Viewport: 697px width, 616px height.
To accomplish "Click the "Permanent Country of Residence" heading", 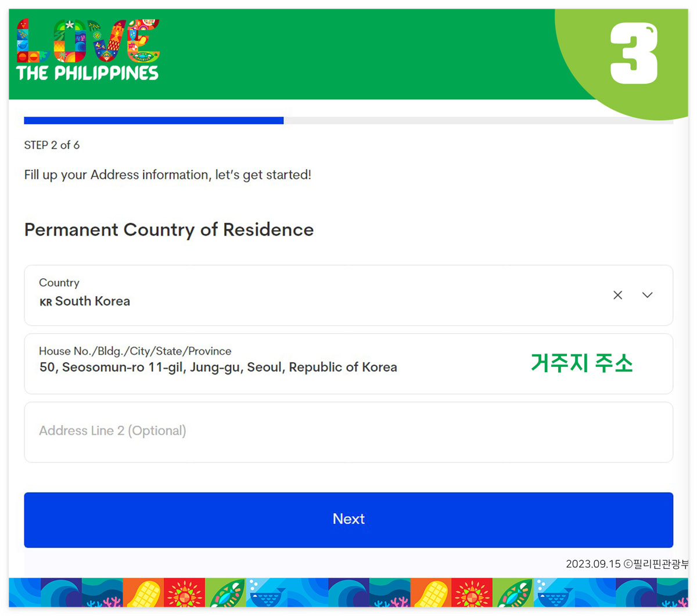I will [x=169, y=230].
